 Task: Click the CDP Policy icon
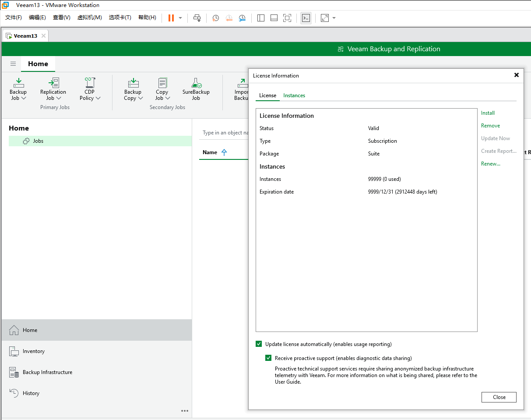coord(90,83)
